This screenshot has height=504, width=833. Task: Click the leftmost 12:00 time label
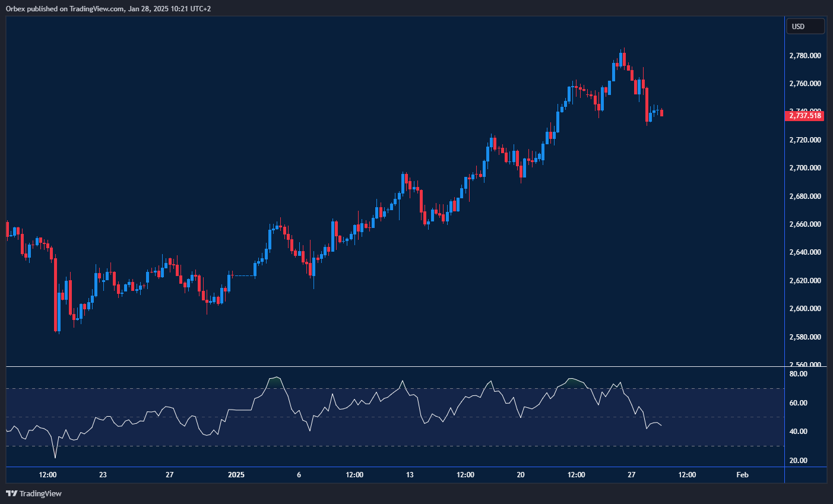pos(47,475)
